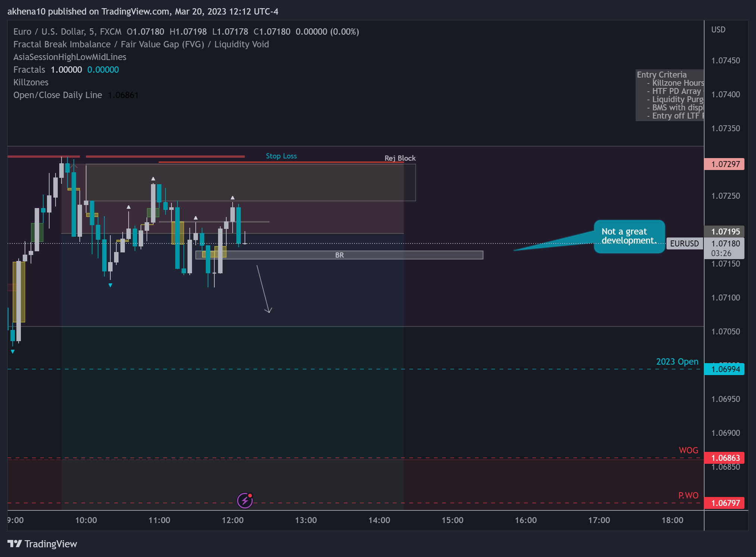Click the Entry Criteria note box
This screenshot has width=756, height=557.
670,95
